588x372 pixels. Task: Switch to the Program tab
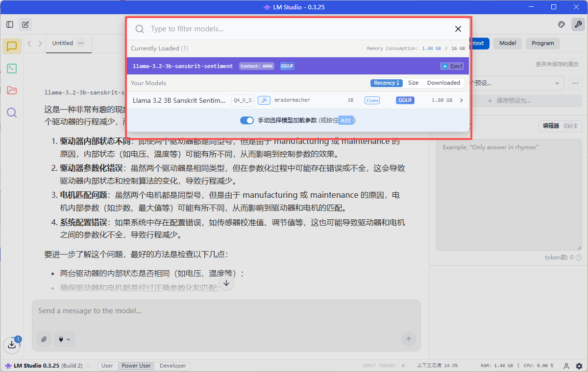543,43
